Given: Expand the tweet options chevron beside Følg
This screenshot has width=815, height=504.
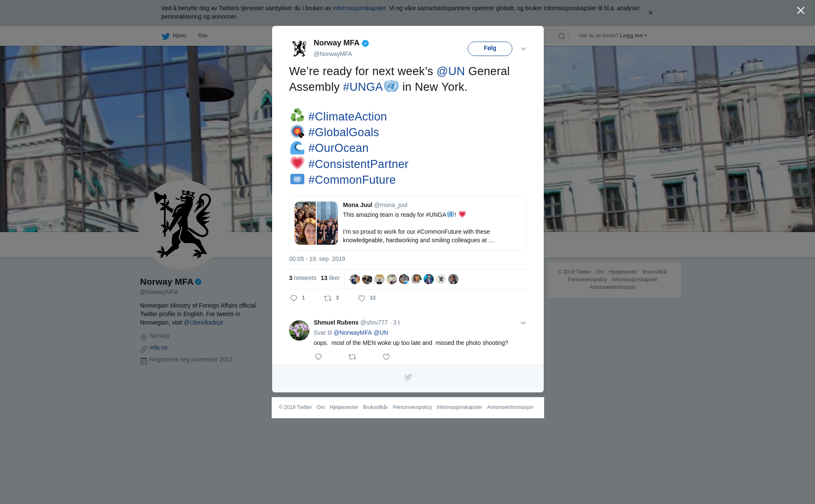Looking at the screenshot, I should tap(523, 49).
